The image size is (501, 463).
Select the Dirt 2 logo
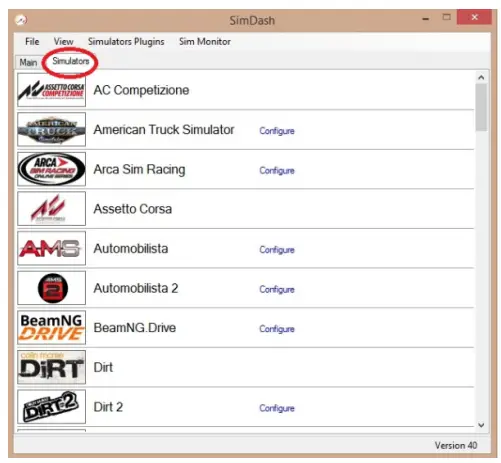click(x=51, y=407)
